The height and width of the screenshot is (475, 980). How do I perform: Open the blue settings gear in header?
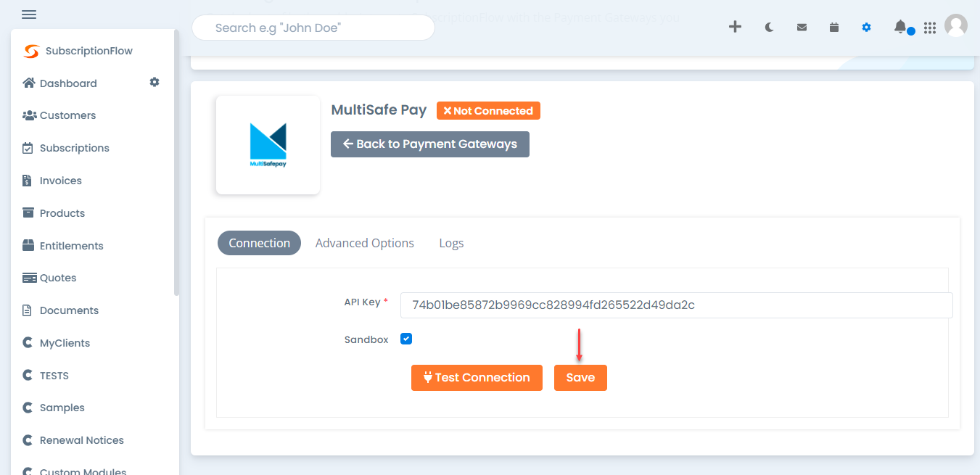pos(866,28)
